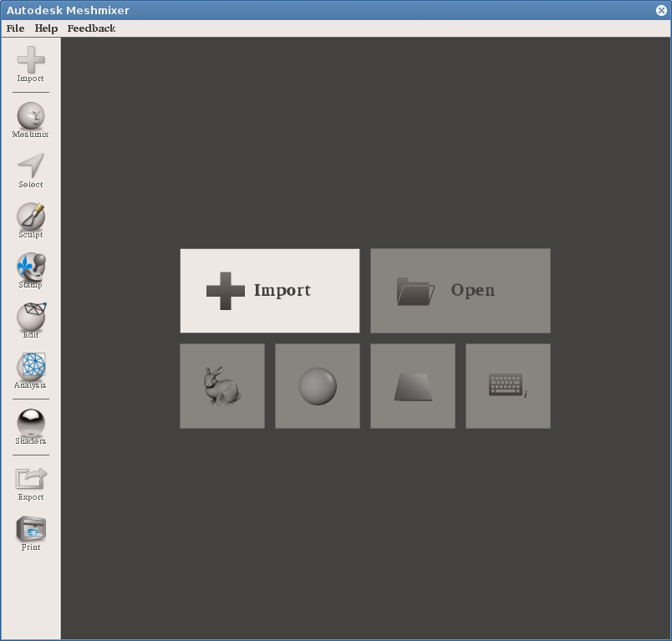
Task: Launch the Edit tool
Action: [30, 321]
